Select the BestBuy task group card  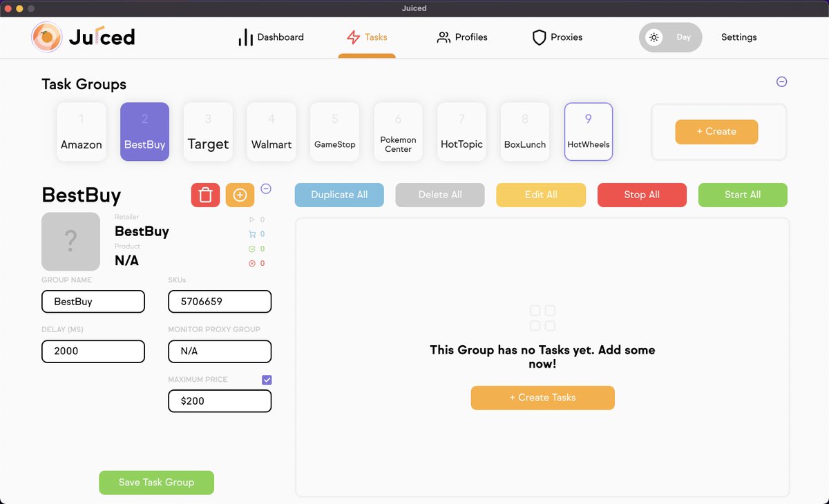click(x=144, y=132)
